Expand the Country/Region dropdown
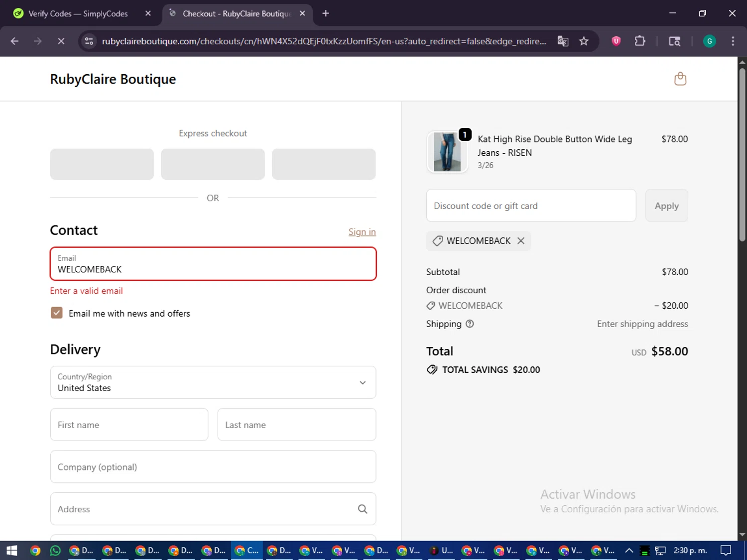The height and width of the screenshot is (560, 747). (213, 382)
